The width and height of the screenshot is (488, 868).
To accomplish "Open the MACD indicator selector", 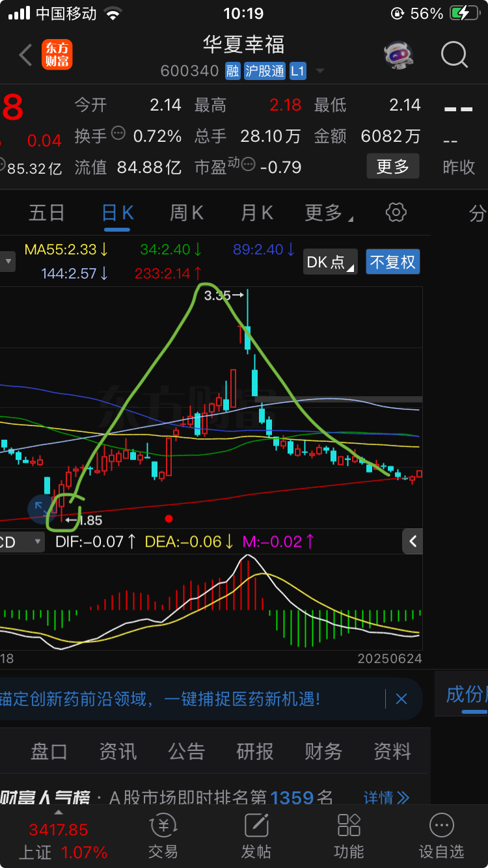I will [21, 541].
